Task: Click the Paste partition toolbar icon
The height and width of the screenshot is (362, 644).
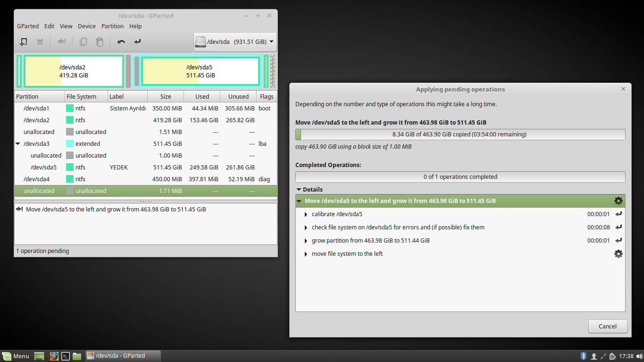Action: [100, 42]
